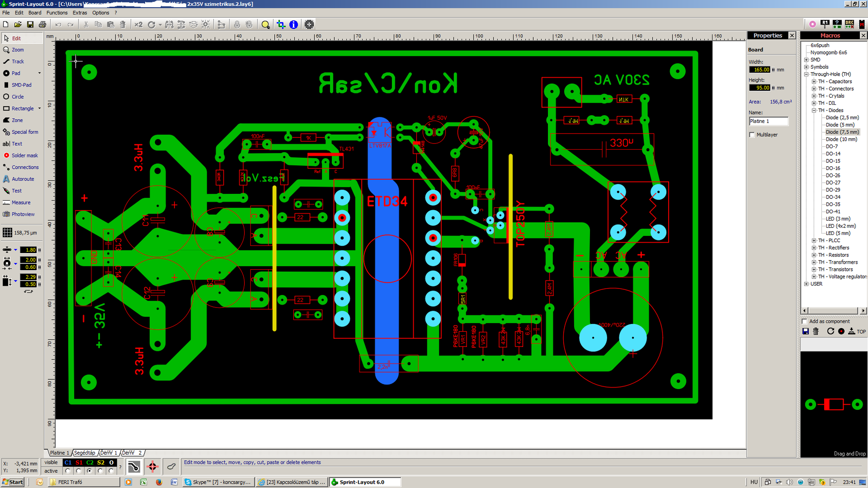Select the Measure tool
The image size is (868, 488).
click(22, 203)
